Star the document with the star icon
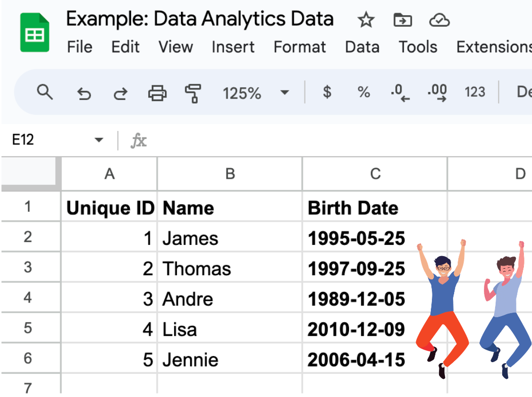 (366, 20)
